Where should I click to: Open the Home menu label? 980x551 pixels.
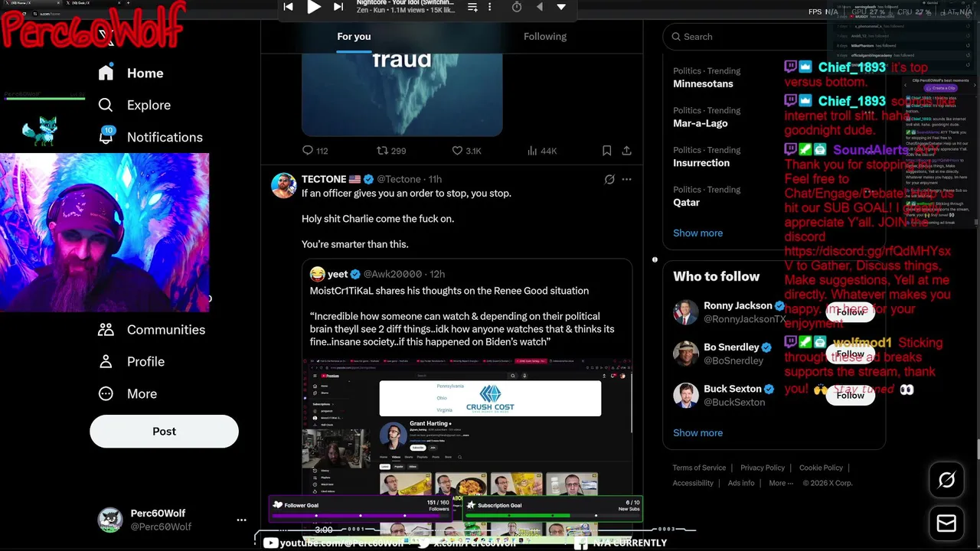(145, 73)
